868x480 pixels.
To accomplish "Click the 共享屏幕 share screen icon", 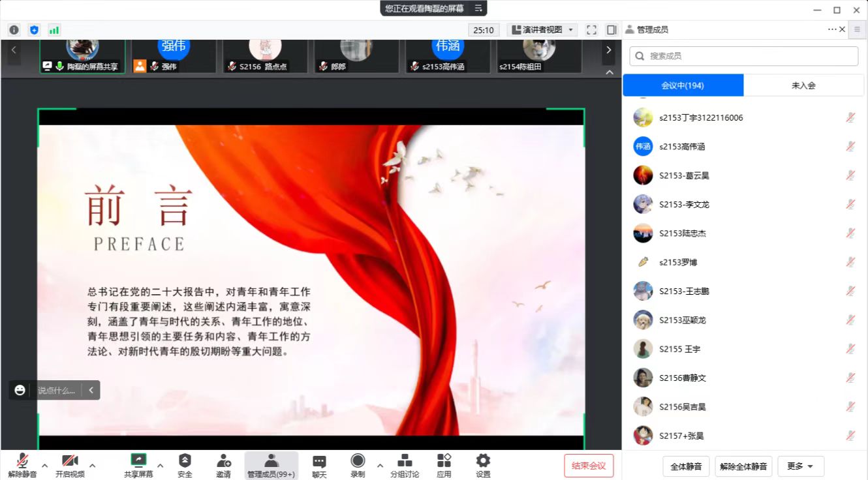I will (x=138, y=461).
